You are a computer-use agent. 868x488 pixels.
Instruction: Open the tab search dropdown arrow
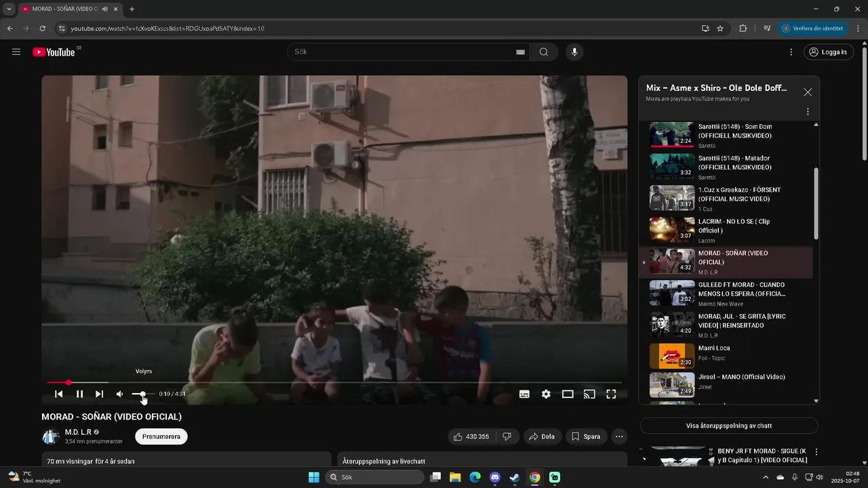(x=9, y=9)
